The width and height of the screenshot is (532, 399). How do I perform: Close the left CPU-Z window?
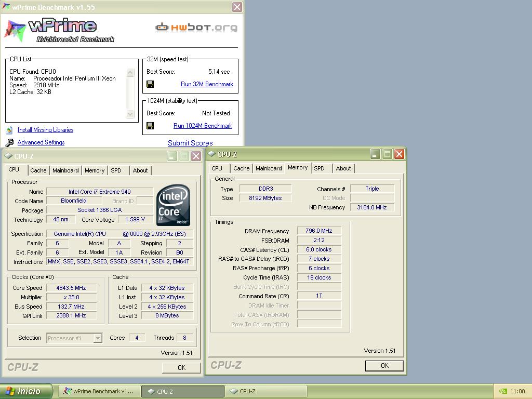coord(196,156)
